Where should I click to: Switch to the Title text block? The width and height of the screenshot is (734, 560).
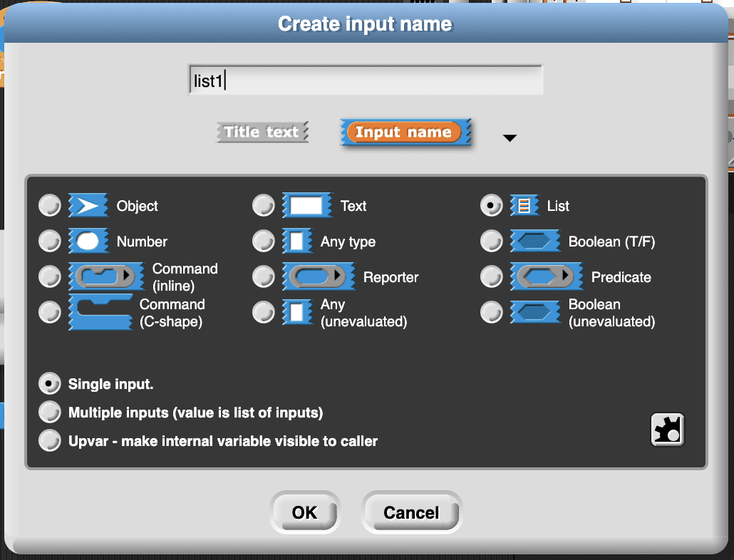click(262, 132)
